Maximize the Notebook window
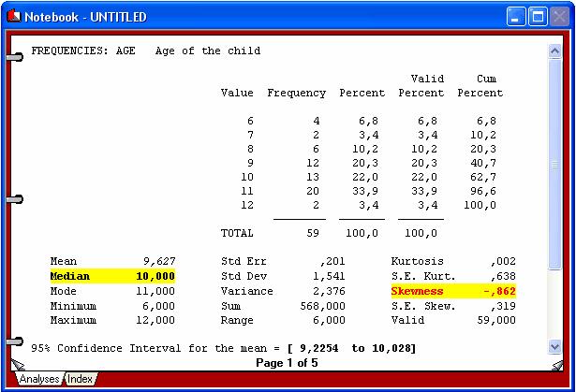 click(x=539, y=17)
